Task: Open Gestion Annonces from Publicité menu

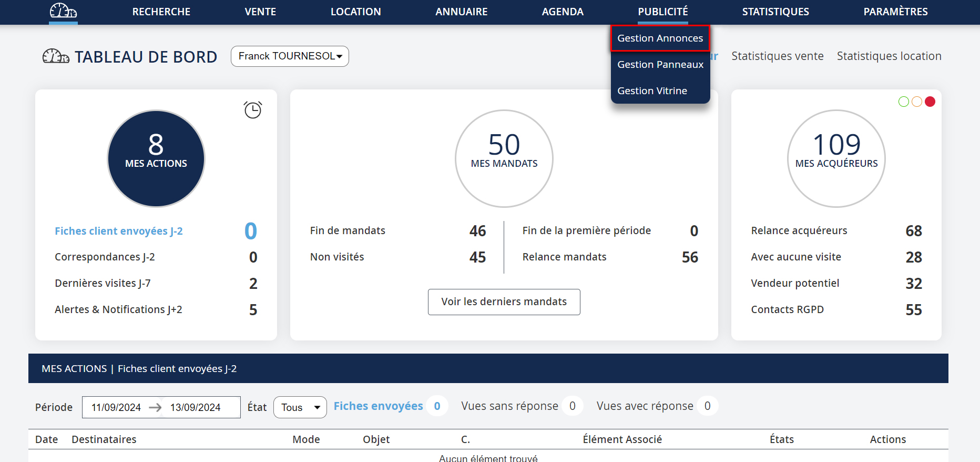Action: [660, 38]
